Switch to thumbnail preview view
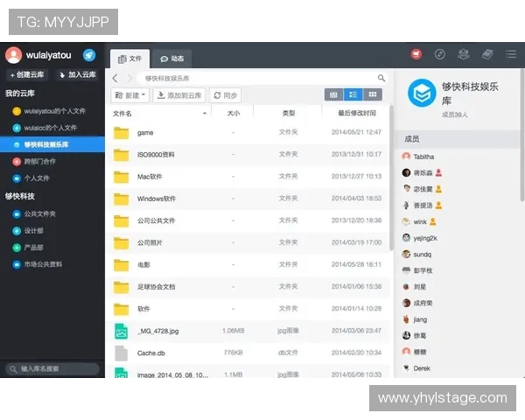The height and width of the screenshot is (420, 525). [333, 94]
